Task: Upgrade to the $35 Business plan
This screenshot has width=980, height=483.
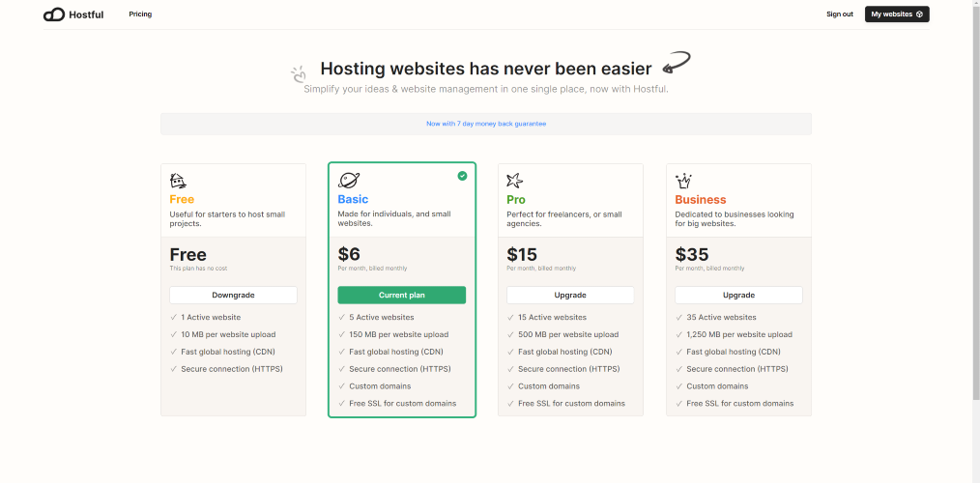Action: (x=738, y=295)
